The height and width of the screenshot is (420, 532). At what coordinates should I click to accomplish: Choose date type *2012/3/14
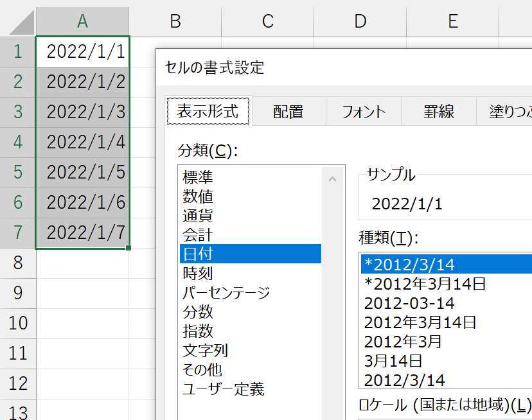446,265
